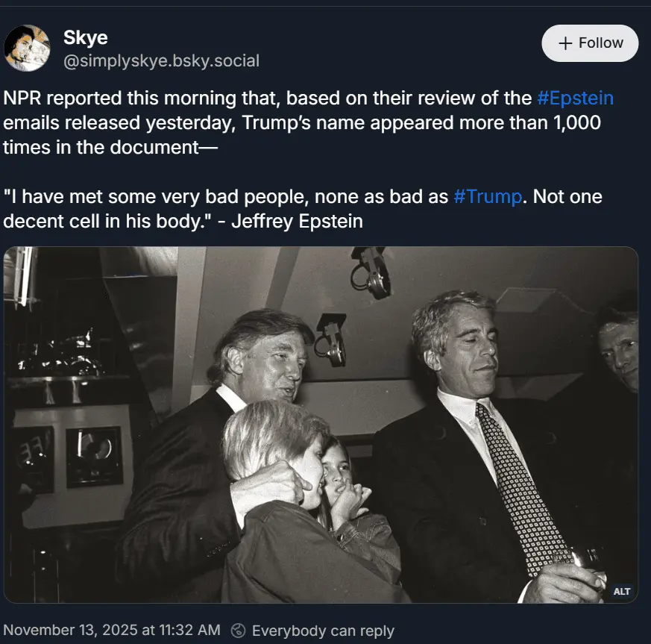Viewport: 651px width, 644px height.
Task: Open the black-and-white photo attachment
Action: (321, 425)
